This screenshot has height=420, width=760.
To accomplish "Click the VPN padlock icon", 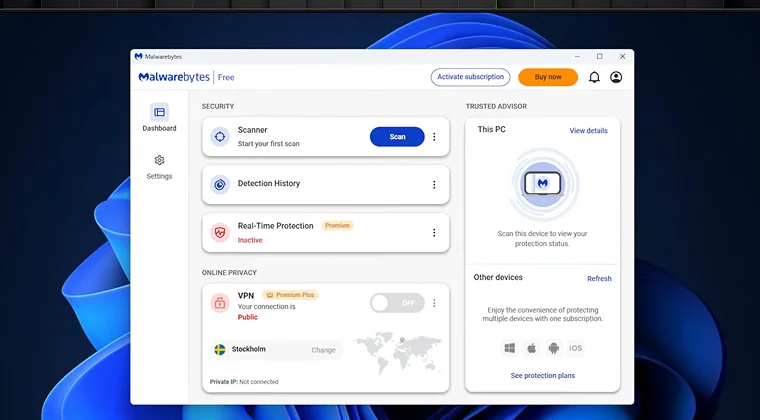I will (220, 302).
